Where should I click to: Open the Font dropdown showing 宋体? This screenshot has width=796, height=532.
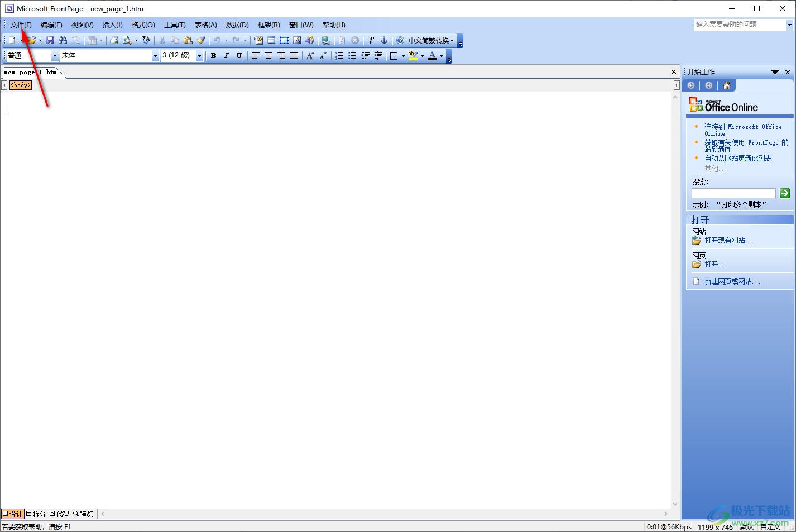[x=155, y=56]
